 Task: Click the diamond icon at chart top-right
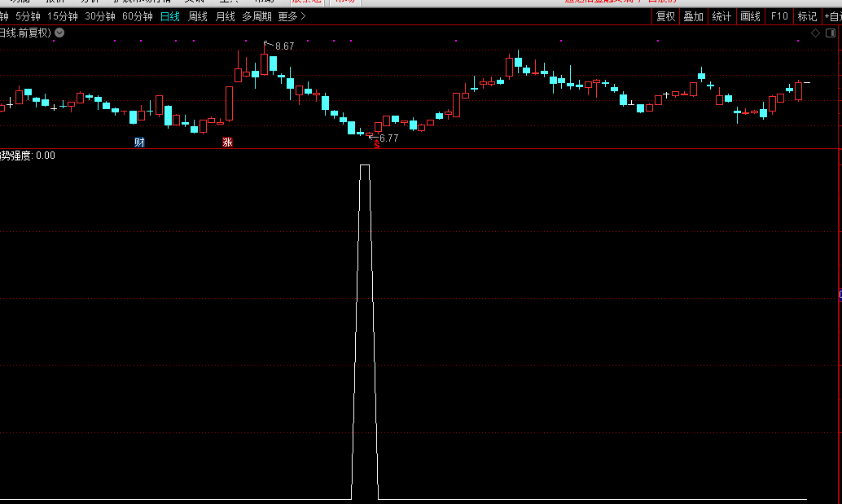click(815, 33)
